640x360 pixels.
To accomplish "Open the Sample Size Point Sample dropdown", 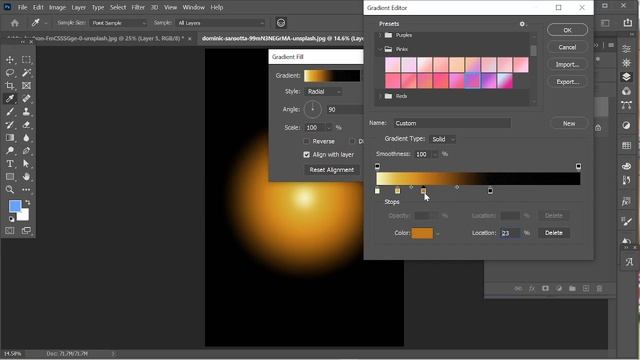I will click(118, 23).
